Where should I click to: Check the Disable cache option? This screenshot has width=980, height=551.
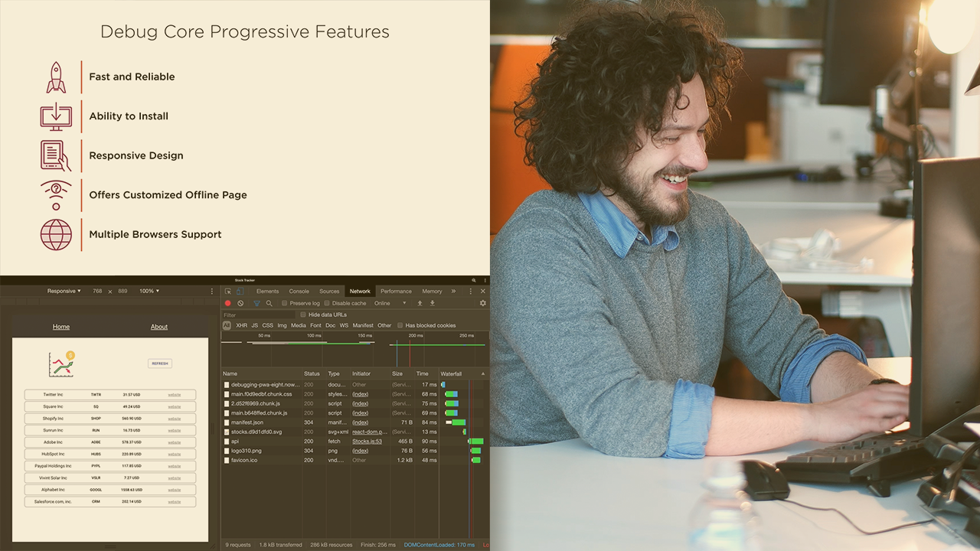tap(327, 303)
